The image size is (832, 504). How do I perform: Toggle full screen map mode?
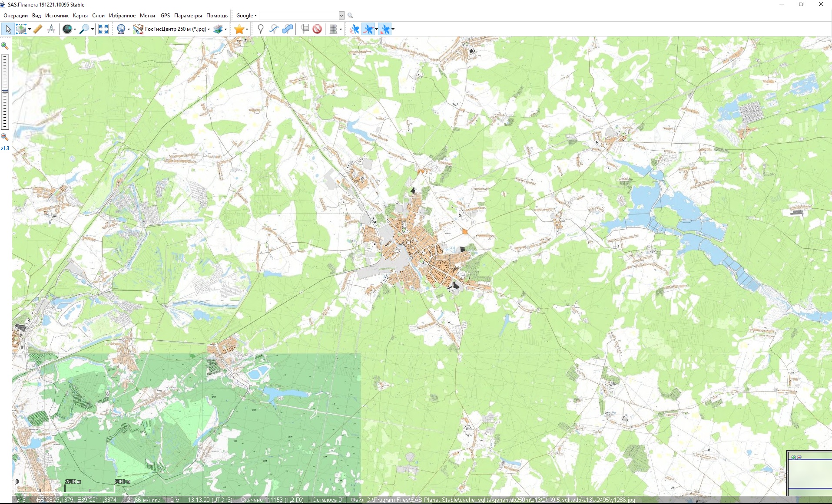tap(103, 29)
